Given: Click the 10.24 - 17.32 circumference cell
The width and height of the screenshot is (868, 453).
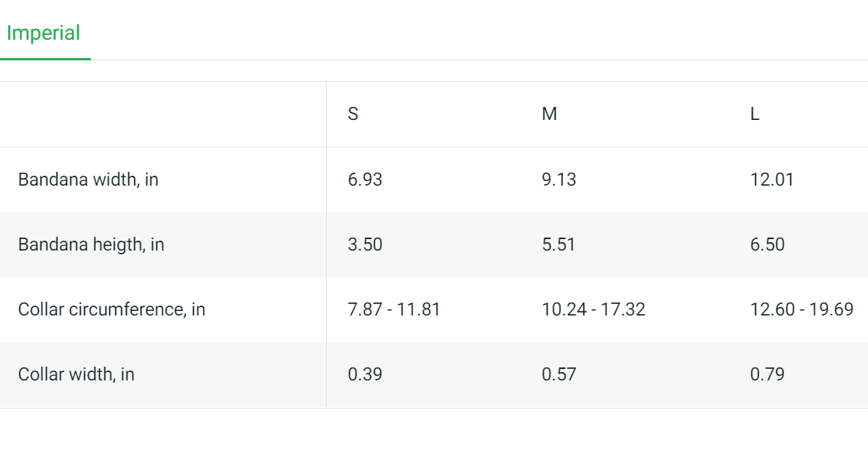Looking at the screenshot, I should coord(593,310).
